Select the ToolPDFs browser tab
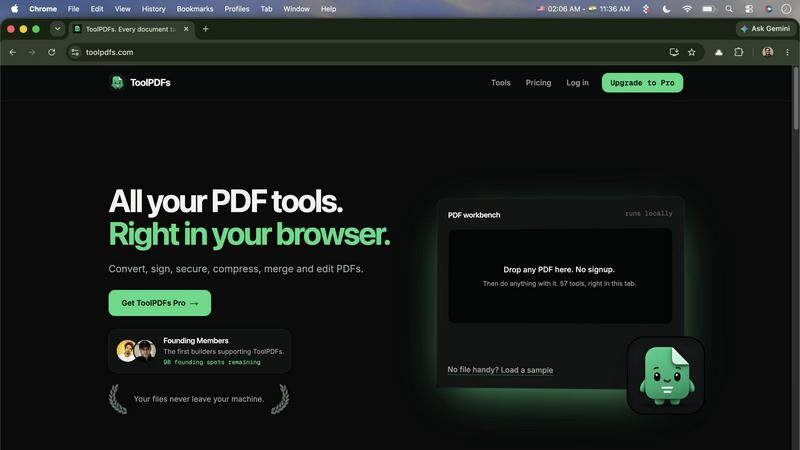This screenshot has height=450, width=800. [x=130, y=29]
